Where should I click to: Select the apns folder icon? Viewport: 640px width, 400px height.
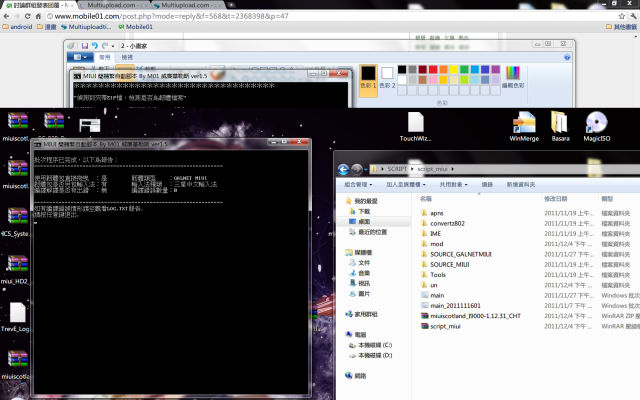tap(424, 213)
